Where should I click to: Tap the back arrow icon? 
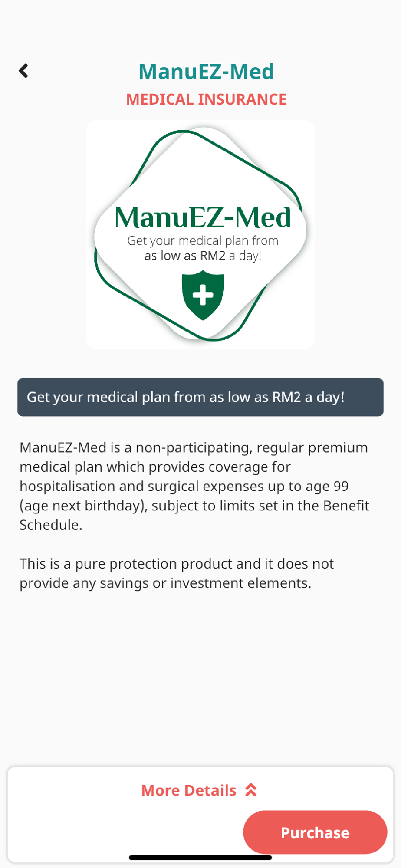[x=24, y=71]
